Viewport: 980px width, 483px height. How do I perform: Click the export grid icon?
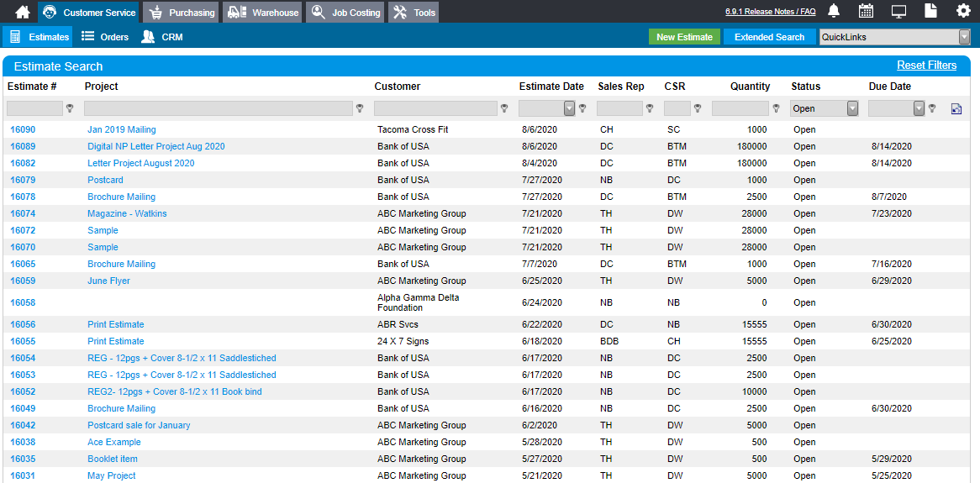[x=956, y=108]
